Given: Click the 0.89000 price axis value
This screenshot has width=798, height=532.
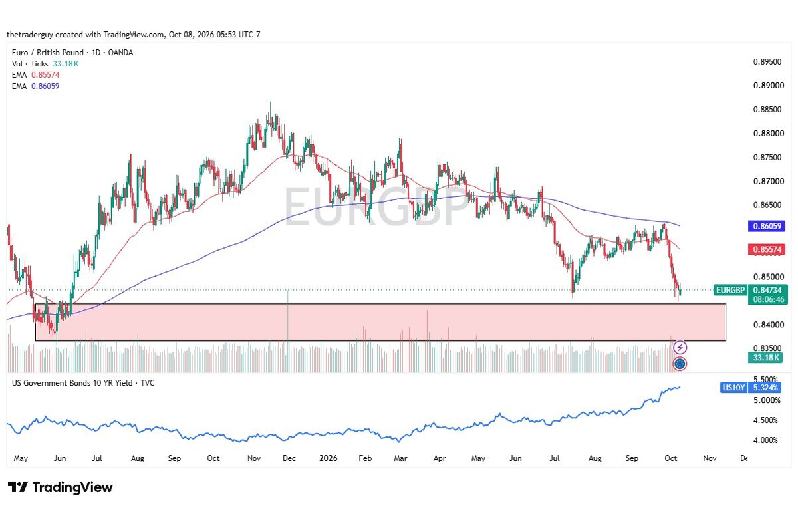Looking at the screenshot, I should click(x=767, y=86).
